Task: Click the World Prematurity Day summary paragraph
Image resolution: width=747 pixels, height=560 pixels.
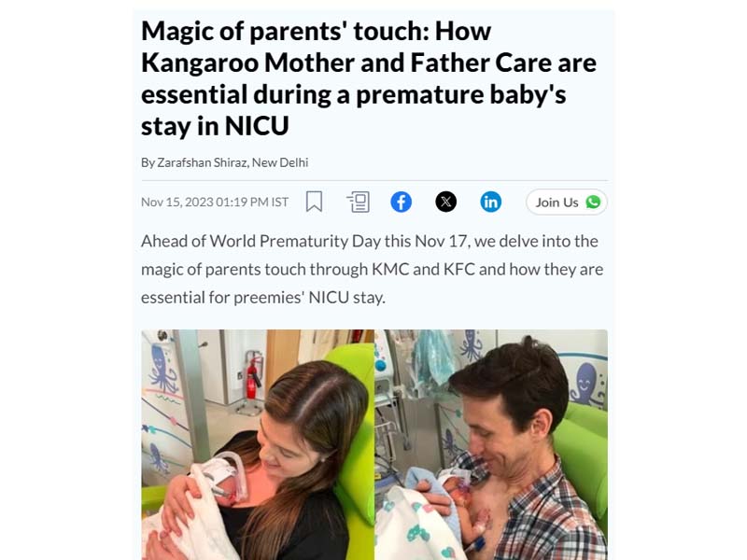Action: tap(372, 270)
